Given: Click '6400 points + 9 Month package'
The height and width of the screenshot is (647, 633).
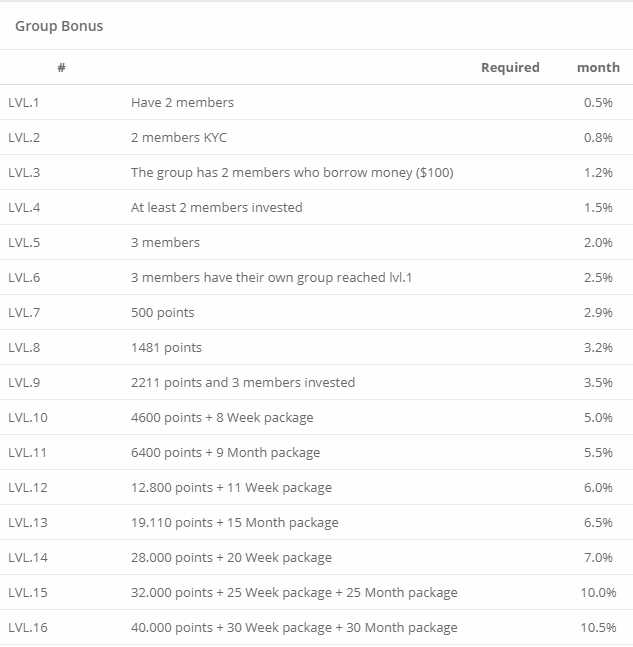Looking at the screenshot, I should click(226, 452).
